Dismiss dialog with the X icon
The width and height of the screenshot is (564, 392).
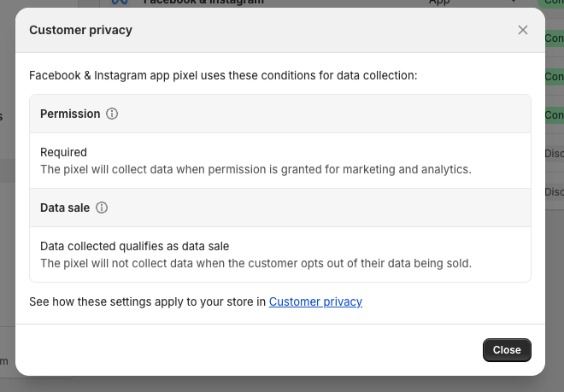pos(523,30)
